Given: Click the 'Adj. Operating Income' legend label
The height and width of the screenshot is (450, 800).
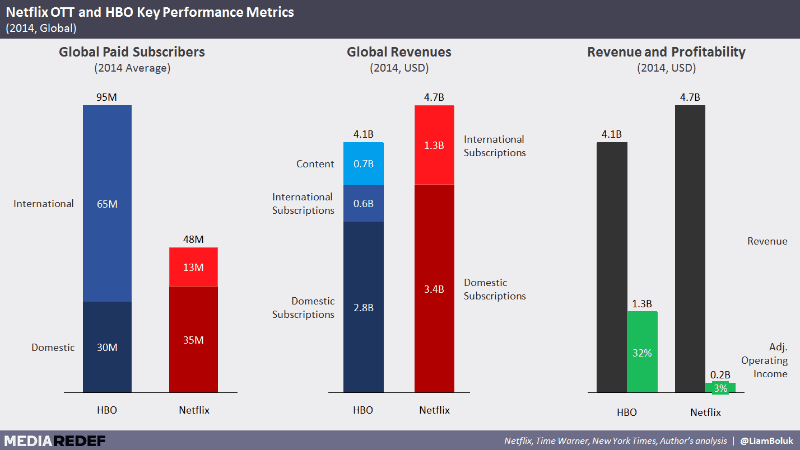Looking at the screenshot, I should coord(764,360).
